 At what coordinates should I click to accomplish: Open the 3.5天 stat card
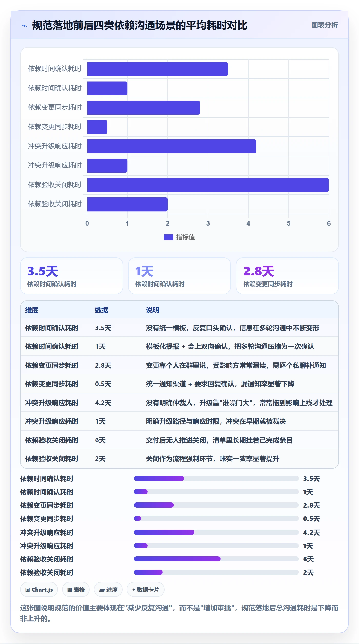pyautogui.click(x=72, y=276)
